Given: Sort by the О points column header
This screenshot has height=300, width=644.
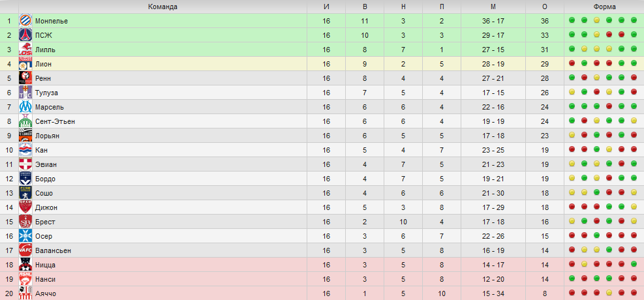Looking at the screenshot, I should coord(545,7).
